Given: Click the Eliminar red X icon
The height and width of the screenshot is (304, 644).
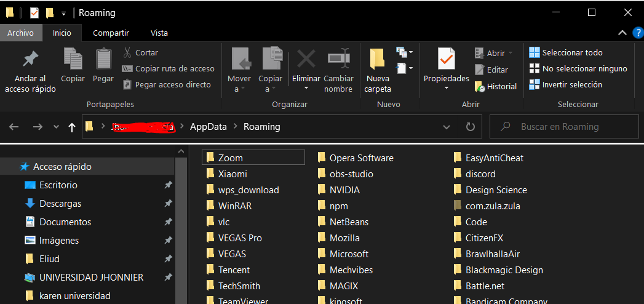Looking at the screenshot, I should 306,58.
